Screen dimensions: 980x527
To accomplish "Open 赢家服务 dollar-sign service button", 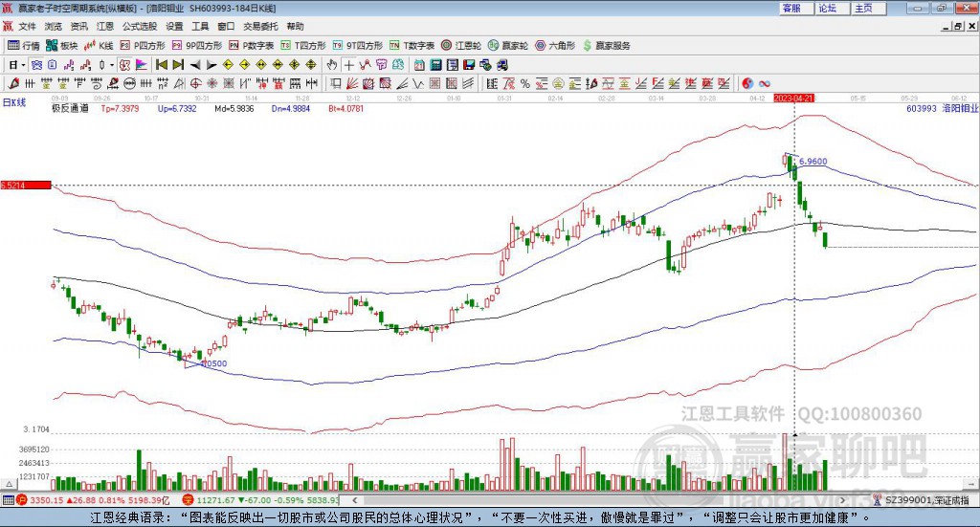I will pyautogui.click(x=606, y=46).
